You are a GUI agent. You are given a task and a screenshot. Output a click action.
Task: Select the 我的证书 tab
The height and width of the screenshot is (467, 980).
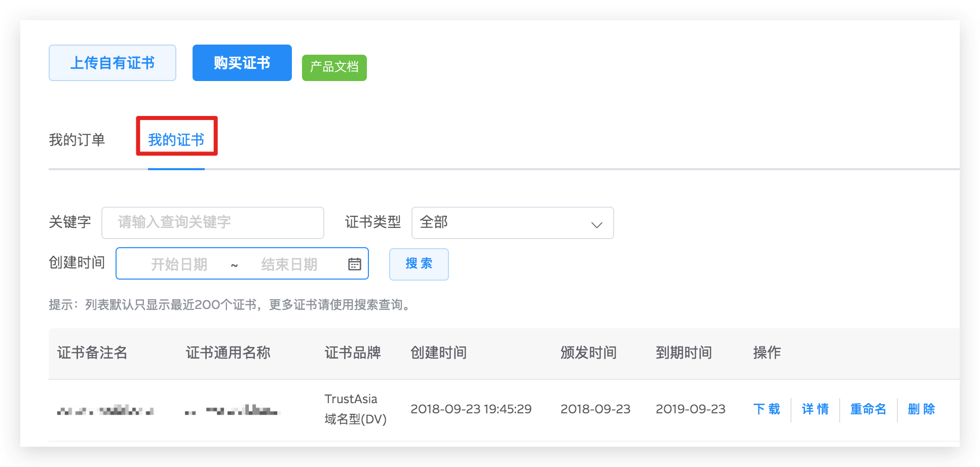176,140
